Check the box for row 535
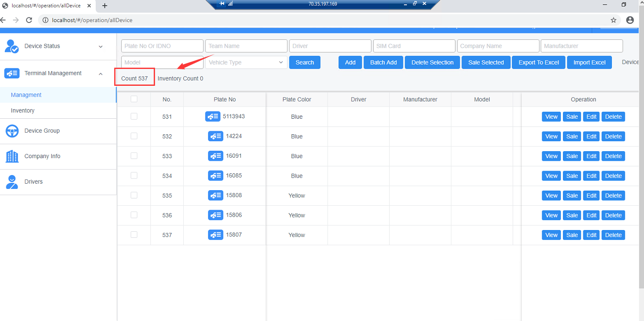644x321 pixels. [x=134, y=195]
